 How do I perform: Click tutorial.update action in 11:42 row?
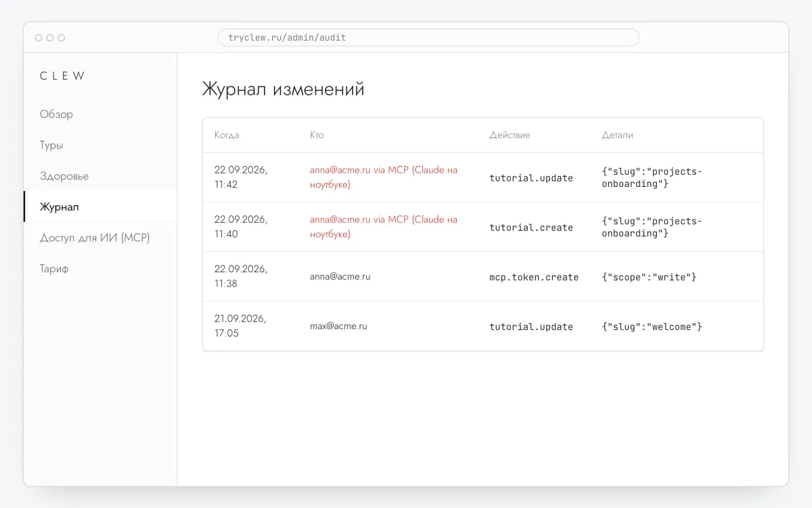(531, 178)
